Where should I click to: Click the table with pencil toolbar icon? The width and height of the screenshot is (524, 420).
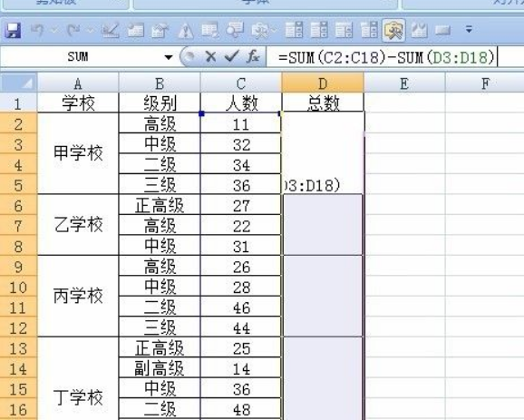coord(210,30)
